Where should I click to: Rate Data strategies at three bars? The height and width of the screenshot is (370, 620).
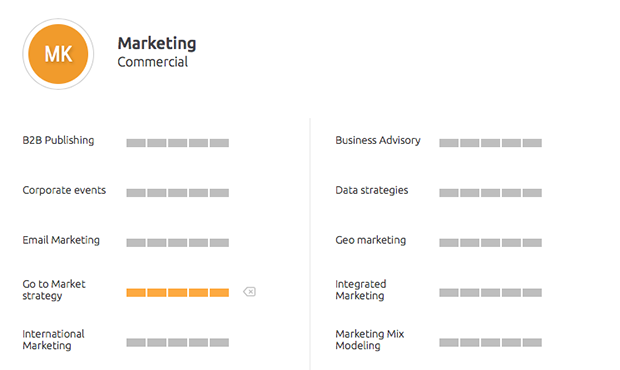490,193
